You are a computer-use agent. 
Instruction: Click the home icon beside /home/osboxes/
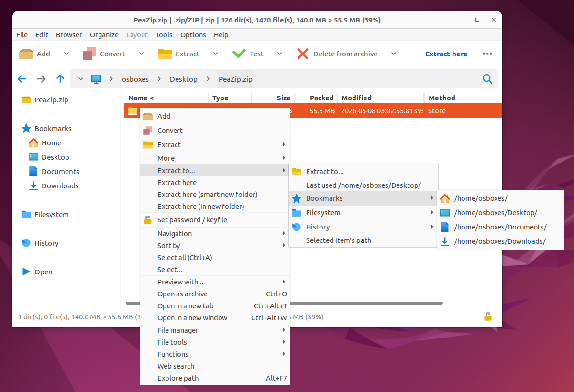point(445,198)
